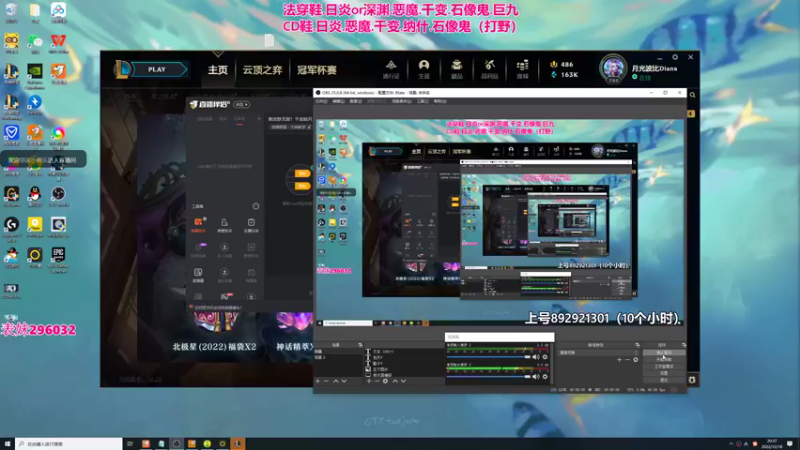The image size is (800, 450).
Task: Open the WeChat desktop shortcut
Action: (x=35, y=43)
